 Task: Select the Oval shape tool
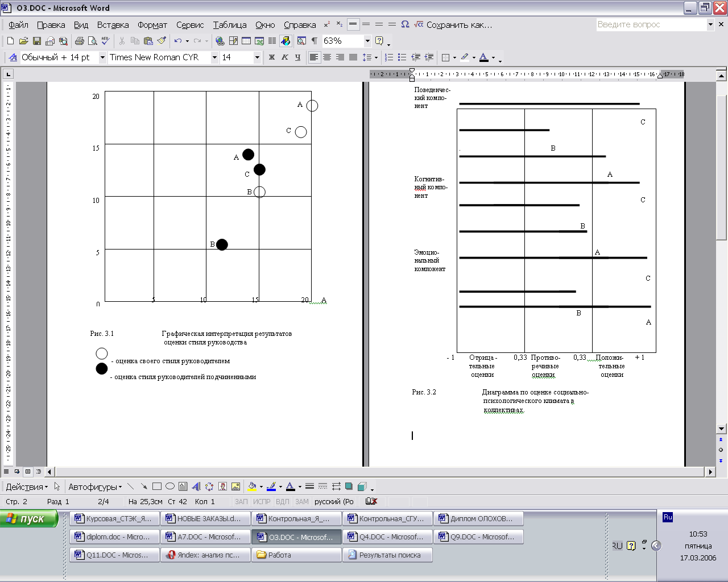[170, 487]
